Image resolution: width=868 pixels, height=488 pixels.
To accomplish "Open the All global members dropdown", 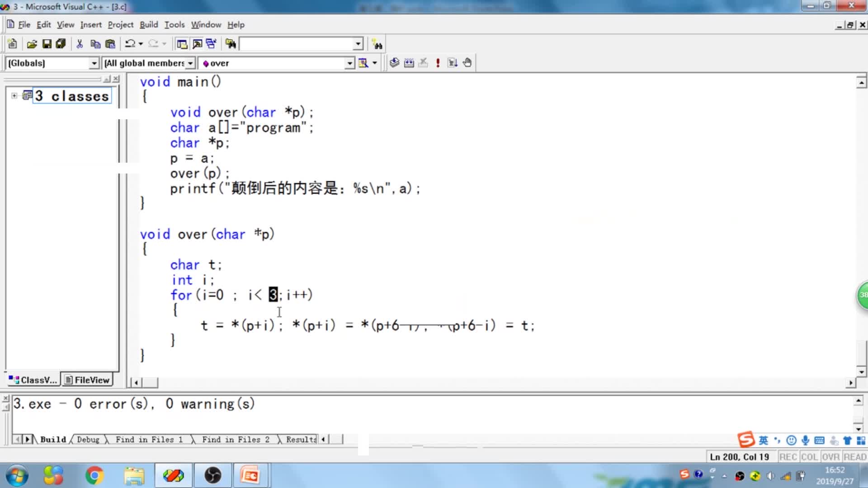I will pos(190,63).
